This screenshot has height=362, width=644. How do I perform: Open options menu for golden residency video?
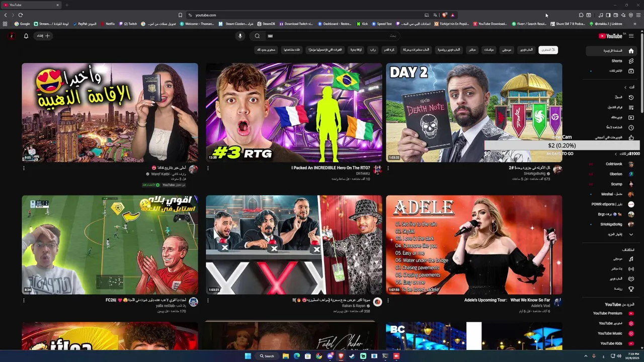click(x=24, y=168)
